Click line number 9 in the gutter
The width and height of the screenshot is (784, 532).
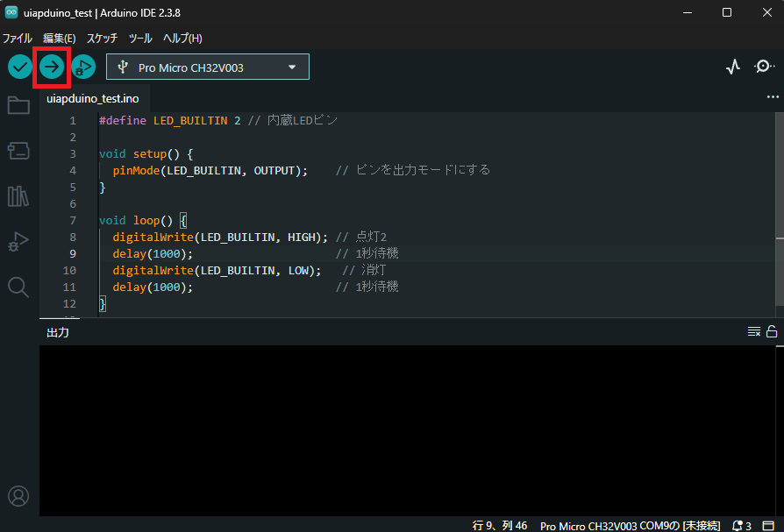pos(73,254)
